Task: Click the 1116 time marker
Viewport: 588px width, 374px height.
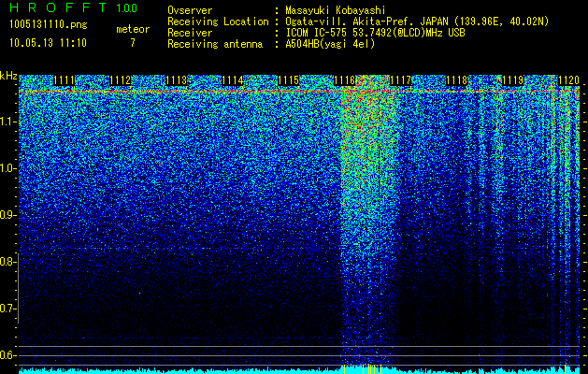Action: point(344,80)
